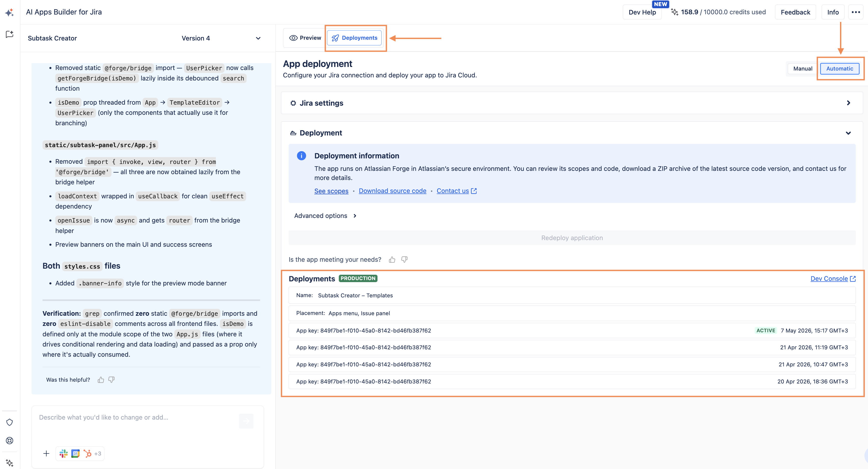Open the Version 4 dropdown
Screen dimensions: 868x469
(x=221, y=38)
